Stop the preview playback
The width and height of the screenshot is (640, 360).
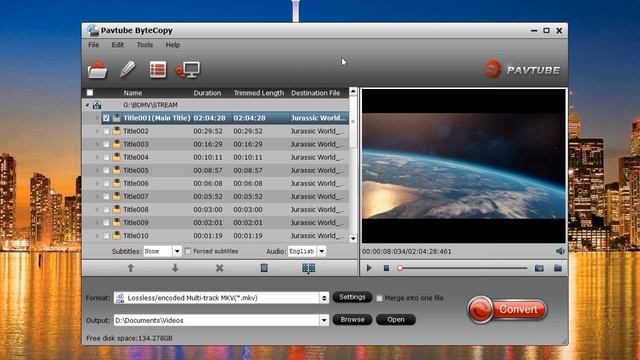click(386, 268)
